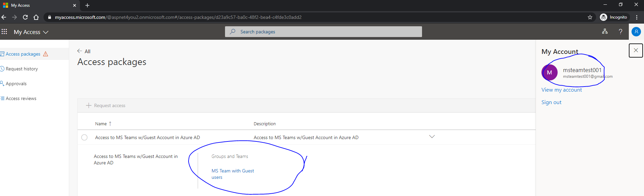
Task: Go back in the browser
Action: (4, 17)
